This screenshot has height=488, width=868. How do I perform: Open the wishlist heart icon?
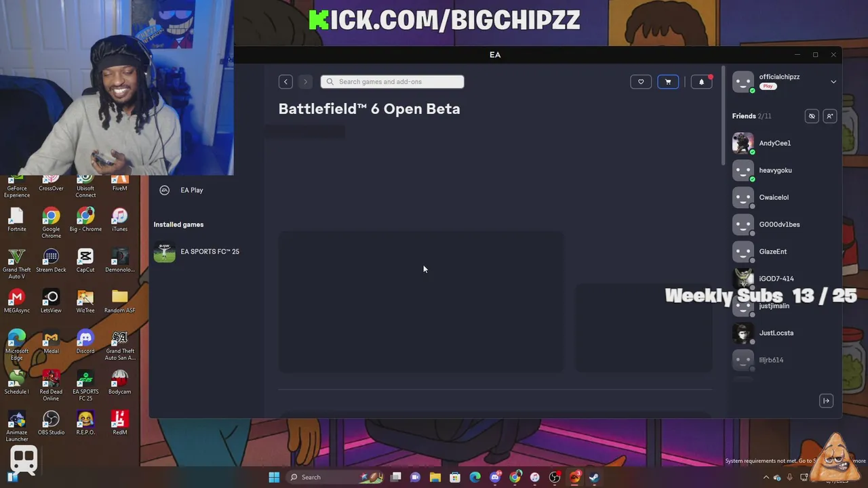[x=641, y=81]
